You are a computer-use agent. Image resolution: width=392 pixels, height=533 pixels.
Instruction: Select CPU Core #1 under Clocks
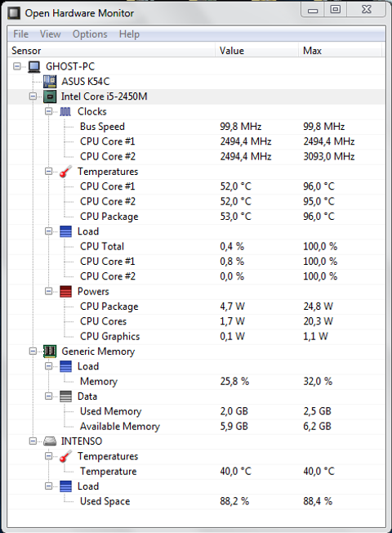click(x=196, y=141)
